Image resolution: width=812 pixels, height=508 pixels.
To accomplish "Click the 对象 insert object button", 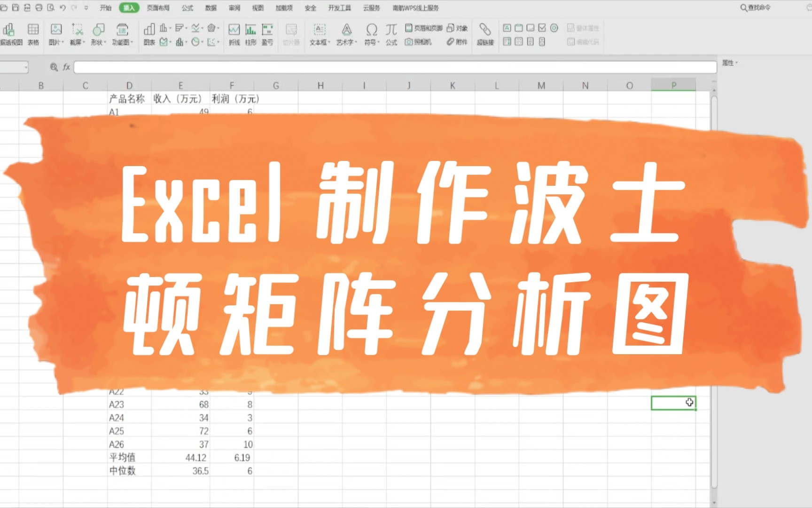I will tap(457, 28).
